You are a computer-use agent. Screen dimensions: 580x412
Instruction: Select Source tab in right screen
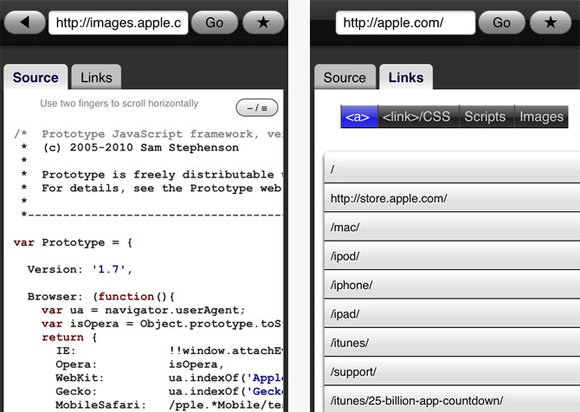pos(345,77)
